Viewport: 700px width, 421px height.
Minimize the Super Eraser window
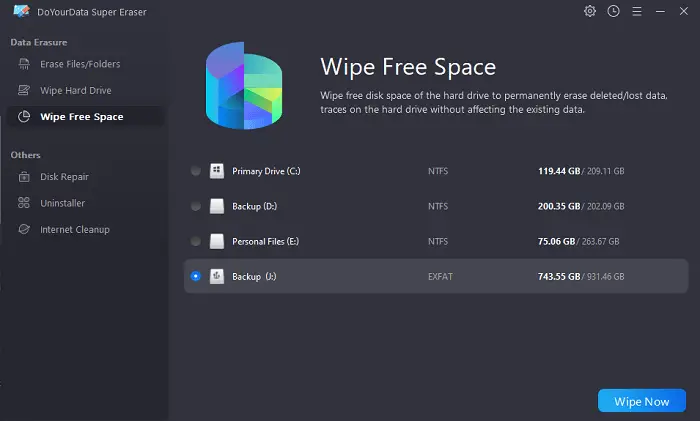[x=660, y=11]
